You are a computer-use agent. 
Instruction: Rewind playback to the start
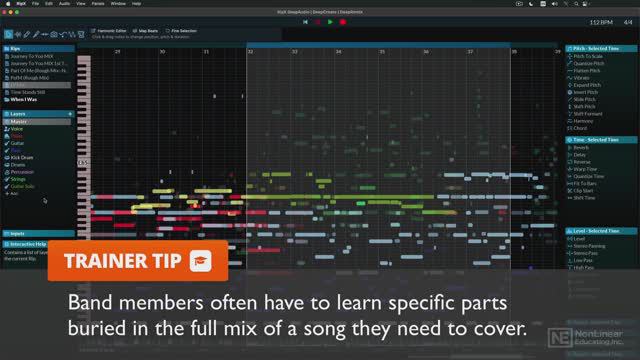tap(305, 22)
